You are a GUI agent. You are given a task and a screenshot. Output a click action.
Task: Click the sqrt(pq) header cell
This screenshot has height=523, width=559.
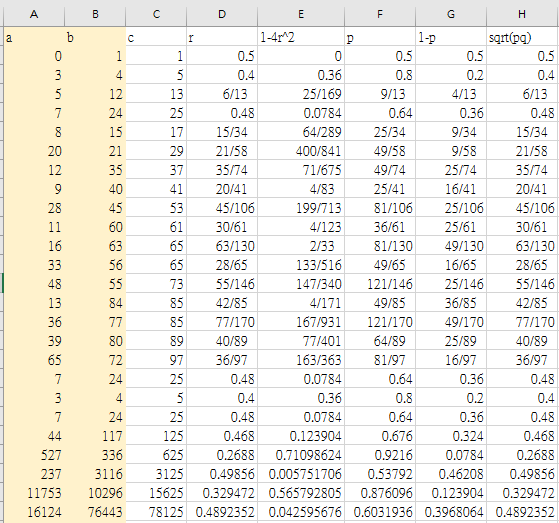click(522, 37)
